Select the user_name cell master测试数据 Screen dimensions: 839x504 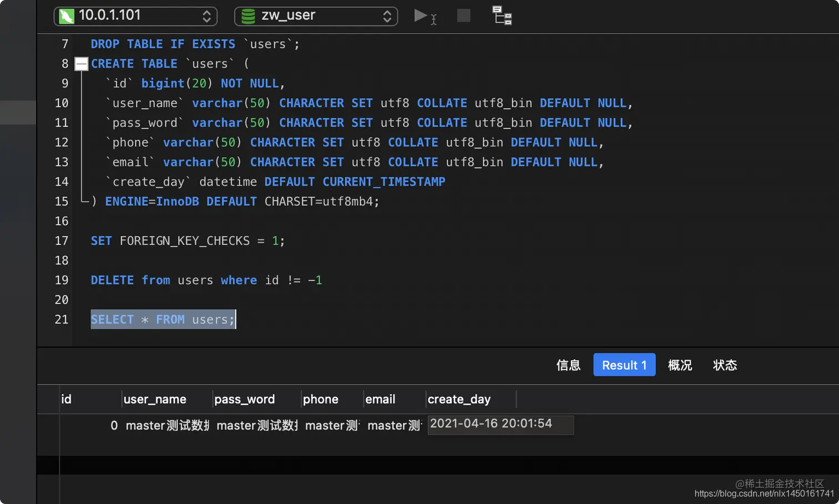[x=167, y=425]
